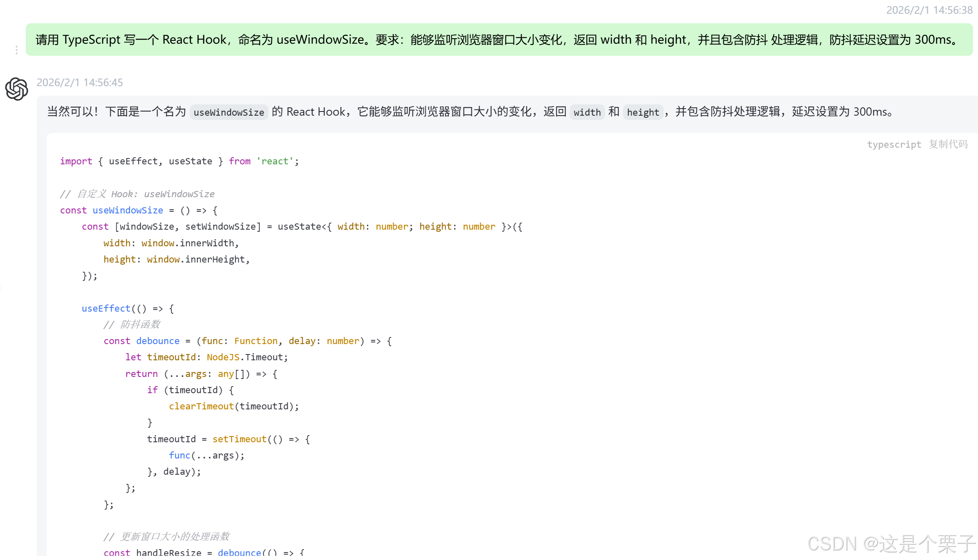Click the setTimeout call in the code
The height and width of the screenshot is (560, 978).
pos(239,439)
